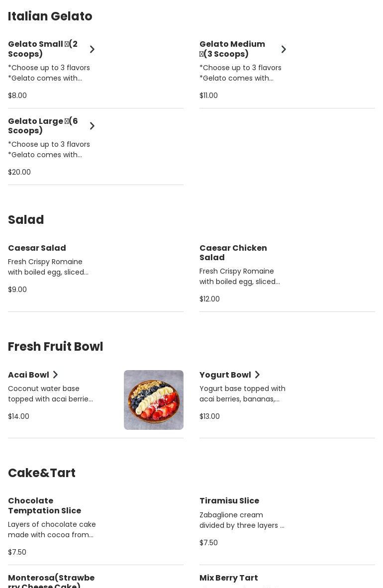Click the Yogurt Bowl arrow icon

pyautogui.click(x=257, y=375)
